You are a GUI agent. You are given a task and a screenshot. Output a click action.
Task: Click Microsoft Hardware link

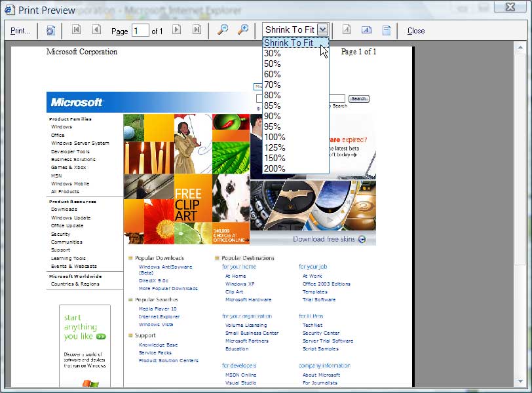point(248,299)
